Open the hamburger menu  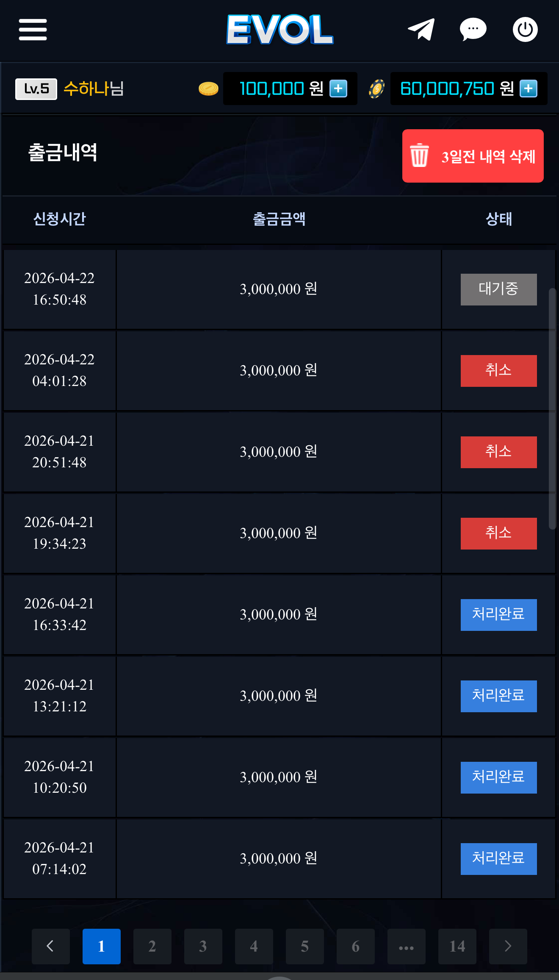tap(33, 30)
